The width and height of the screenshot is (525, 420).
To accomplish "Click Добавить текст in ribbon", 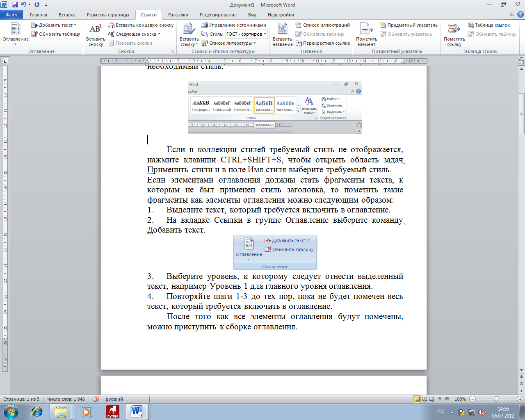I will (x=54, y=25).
